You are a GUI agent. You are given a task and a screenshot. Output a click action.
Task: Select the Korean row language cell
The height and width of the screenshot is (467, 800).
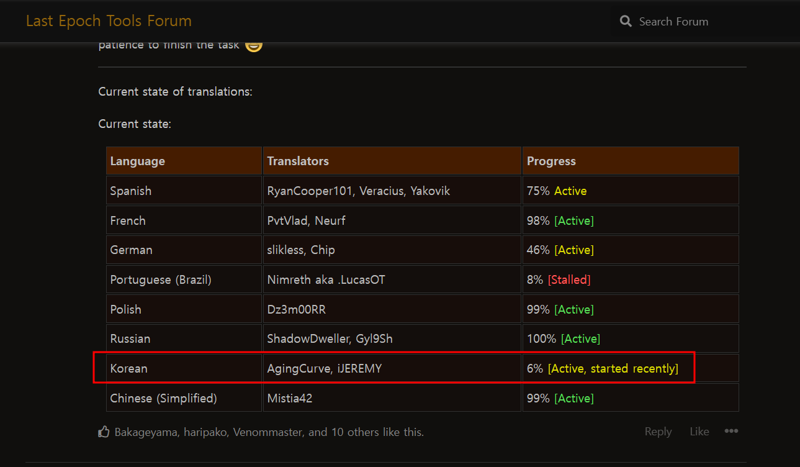(129, 369)
